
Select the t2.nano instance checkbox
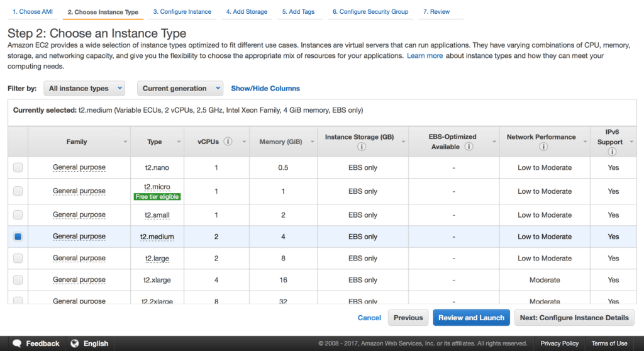pos(18,167)
